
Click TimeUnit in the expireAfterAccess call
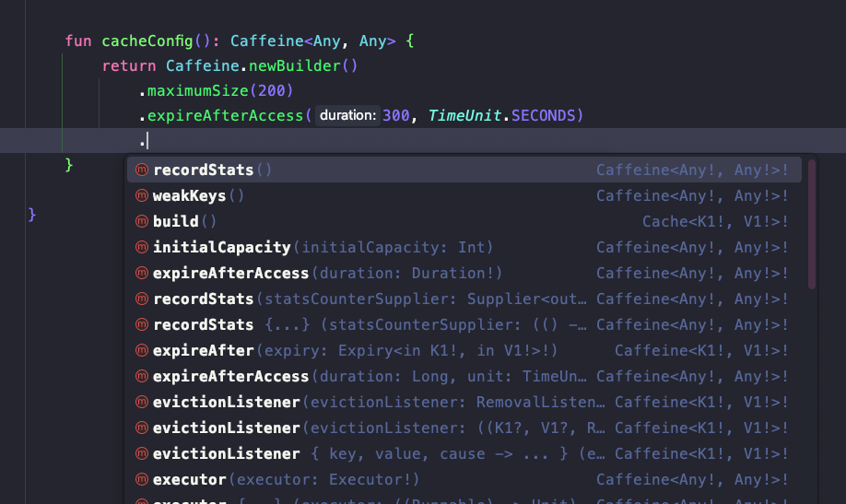tap(464, 115)
